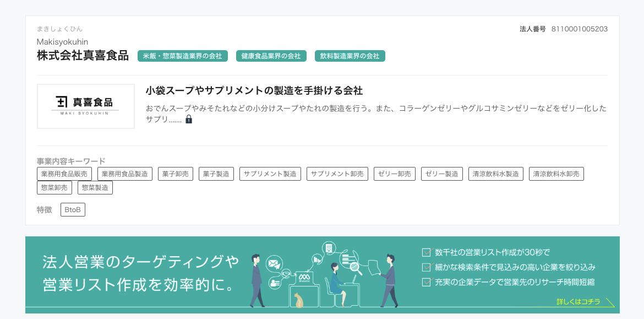The height and width of the screenshot is (319, 644).
Task: Click the checkmark icon beside 細かな検索条件で見込みの高い企業を絞り込み
Action: (x=427, y=267)
